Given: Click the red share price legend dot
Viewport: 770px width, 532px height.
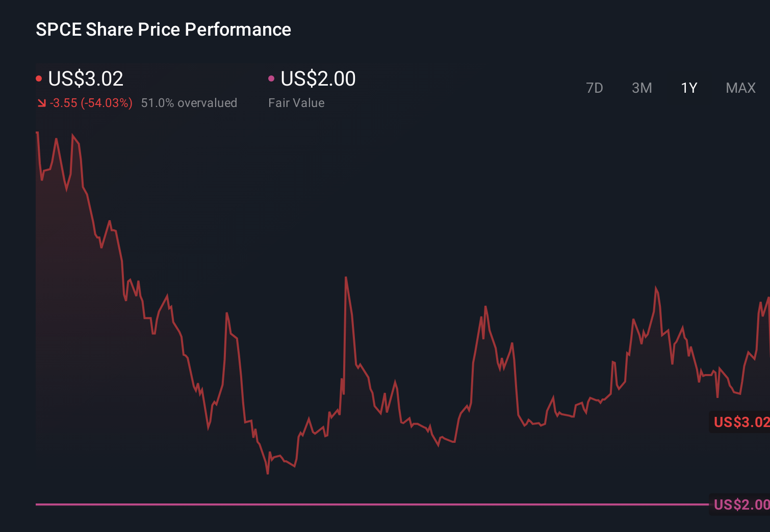Looking at the screenshot, I should (39, 78).
